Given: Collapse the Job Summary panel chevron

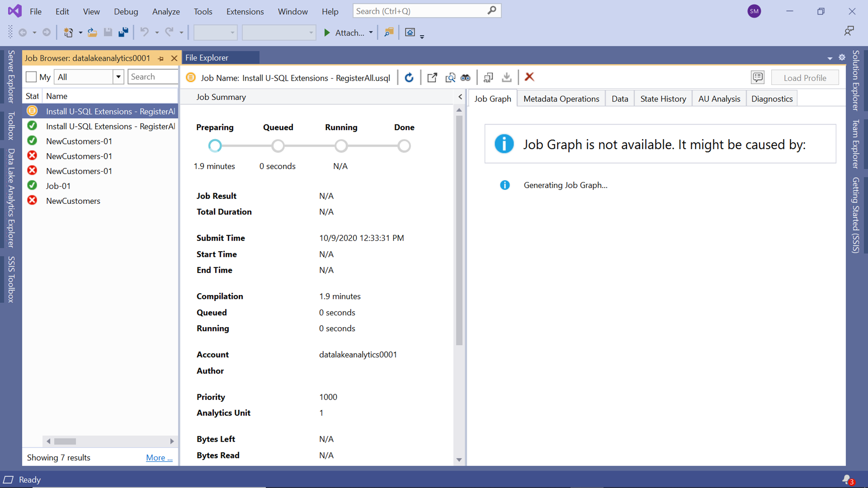Looking at the screenshot, I should [460, 97].
